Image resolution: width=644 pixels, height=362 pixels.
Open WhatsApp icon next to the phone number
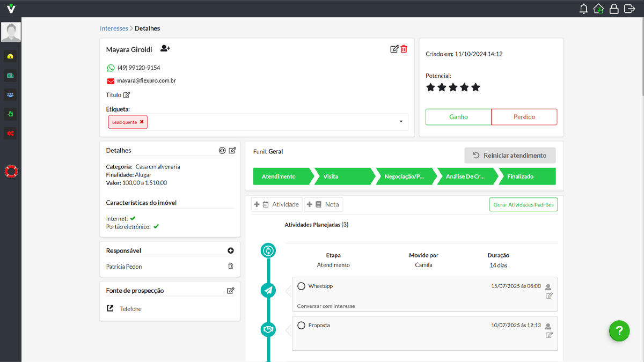point(111,68)
